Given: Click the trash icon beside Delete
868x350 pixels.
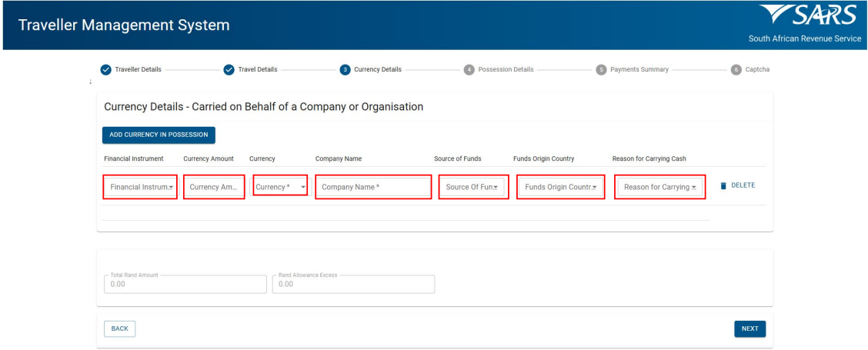Looking at the screenshot, I should coord(723,185).
